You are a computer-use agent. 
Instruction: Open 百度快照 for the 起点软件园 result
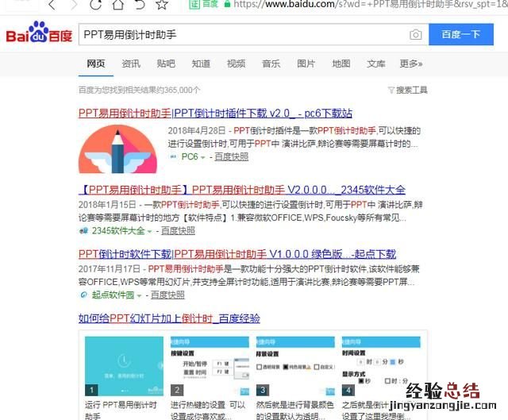[167, 295]
